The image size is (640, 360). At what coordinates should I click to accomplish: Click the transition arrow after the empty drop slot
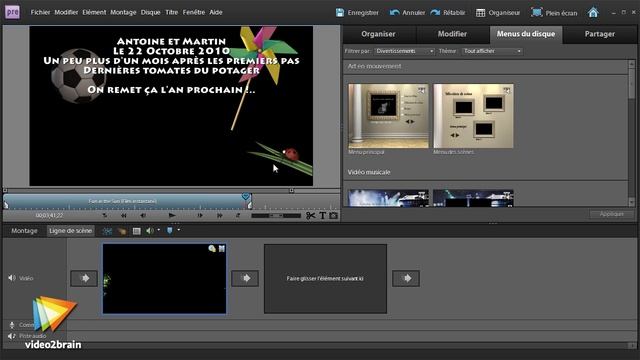[406, 278]
